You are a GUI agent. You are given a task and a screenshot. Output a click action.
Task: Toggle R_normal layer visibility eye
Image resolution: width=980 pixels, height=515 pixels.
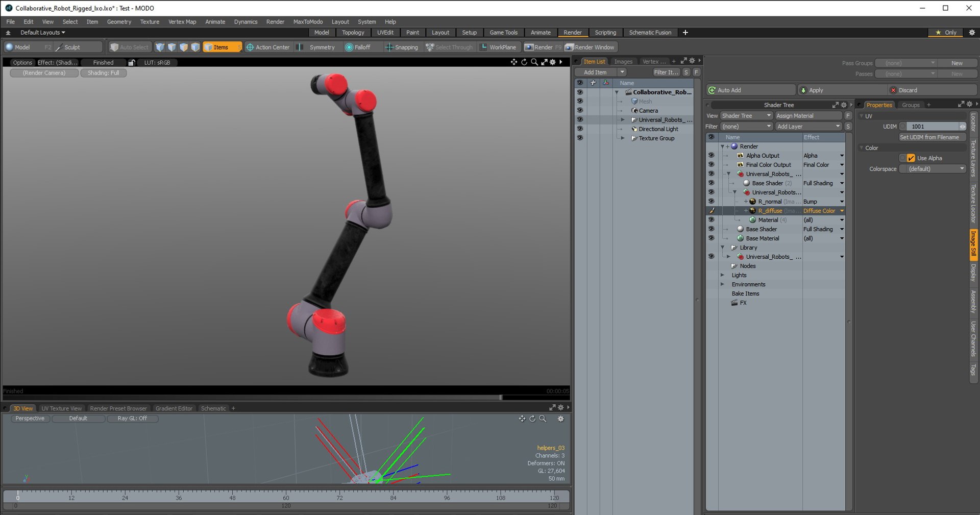(x=711, y=201)
